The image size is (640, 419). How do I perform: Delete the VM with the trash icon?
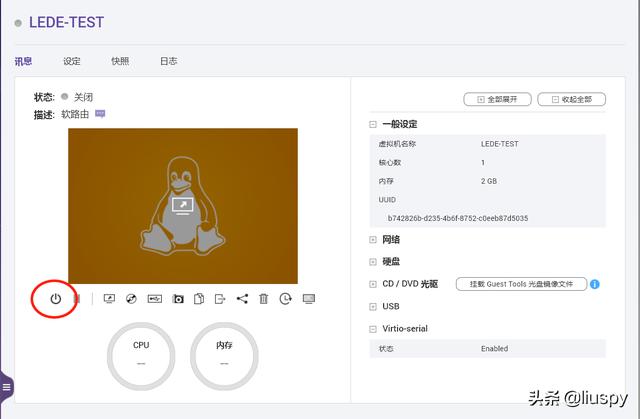pos(264,299)
